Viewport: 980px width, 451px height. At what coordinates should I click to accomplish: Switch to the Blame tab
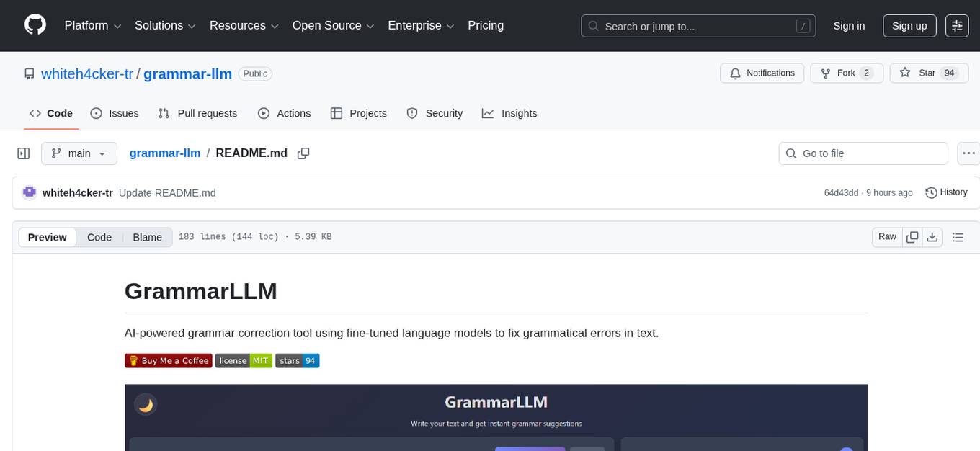[x=147, y=237]
